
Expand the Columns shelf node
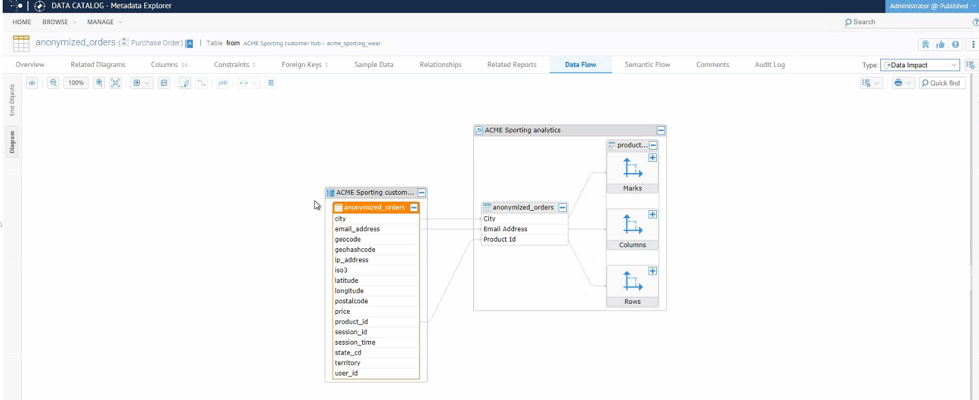point(652,215)
